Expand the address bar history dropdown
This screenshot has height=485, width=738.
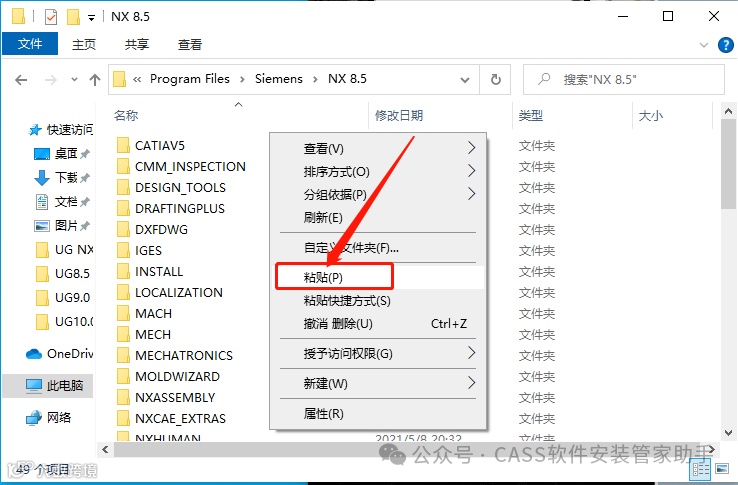(465, 80)
